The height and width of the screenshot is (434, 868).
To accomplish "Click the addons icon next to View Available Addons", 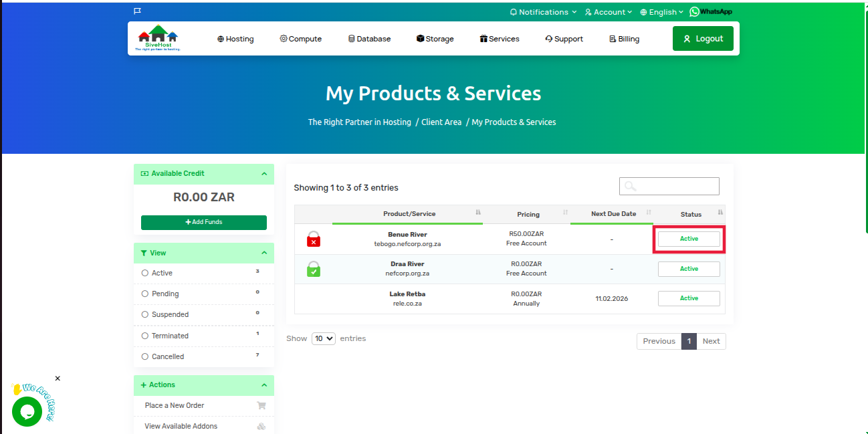I will (261, 426).
